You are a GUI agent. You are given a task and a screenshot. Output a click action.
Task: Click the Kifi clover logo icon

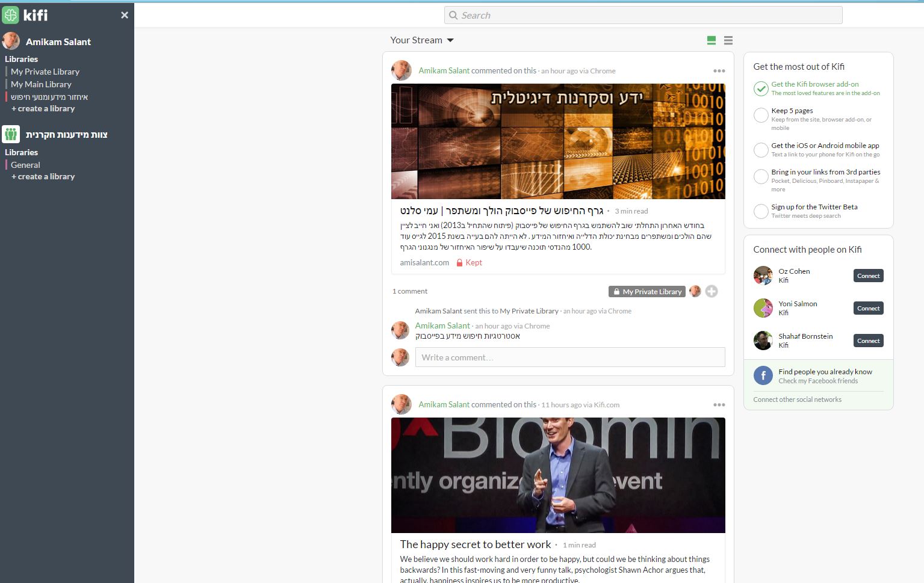[x=11, y=15]
